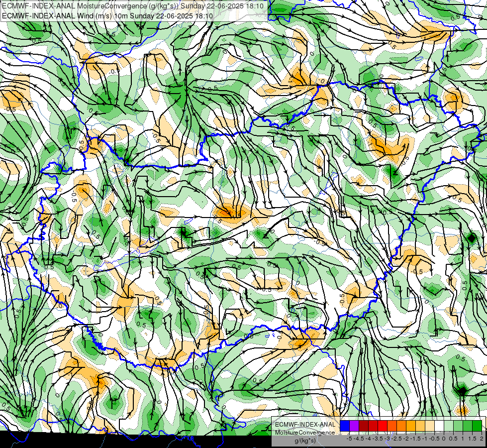Click the legend tick value -2.5

(396, 439)
